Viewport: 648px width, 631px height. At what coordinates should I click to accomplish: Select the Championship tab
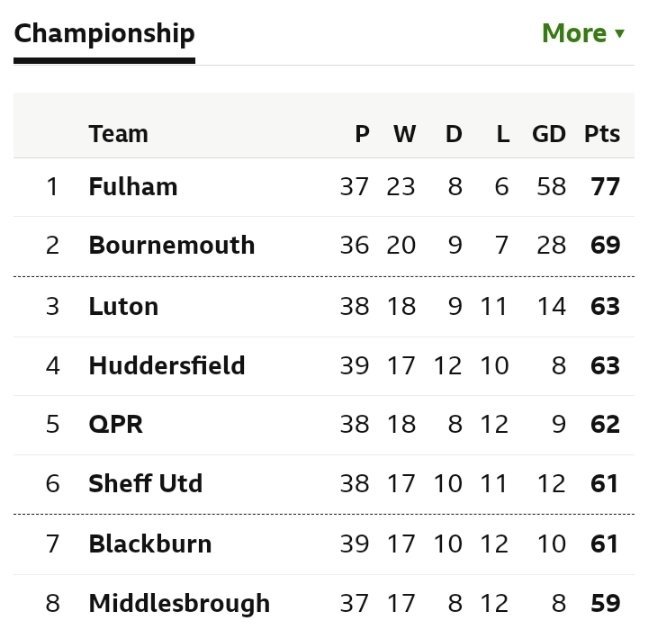tap(104, 34)
